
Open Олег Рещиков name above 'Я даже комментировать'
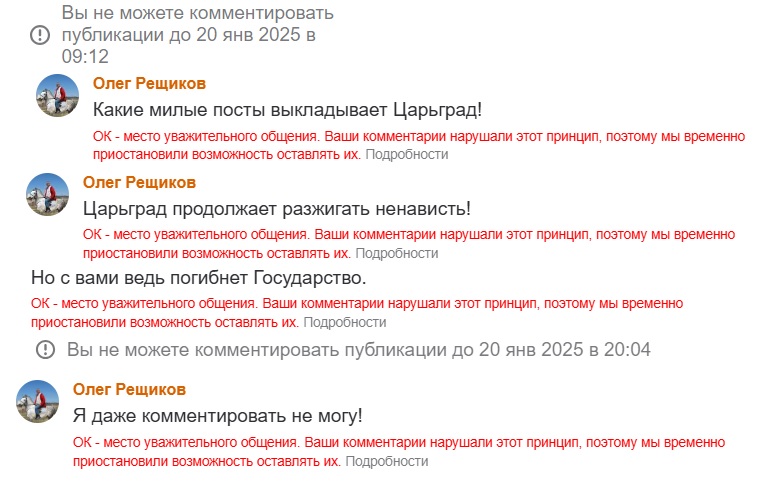pyautogui.click(x=130, y=389)
